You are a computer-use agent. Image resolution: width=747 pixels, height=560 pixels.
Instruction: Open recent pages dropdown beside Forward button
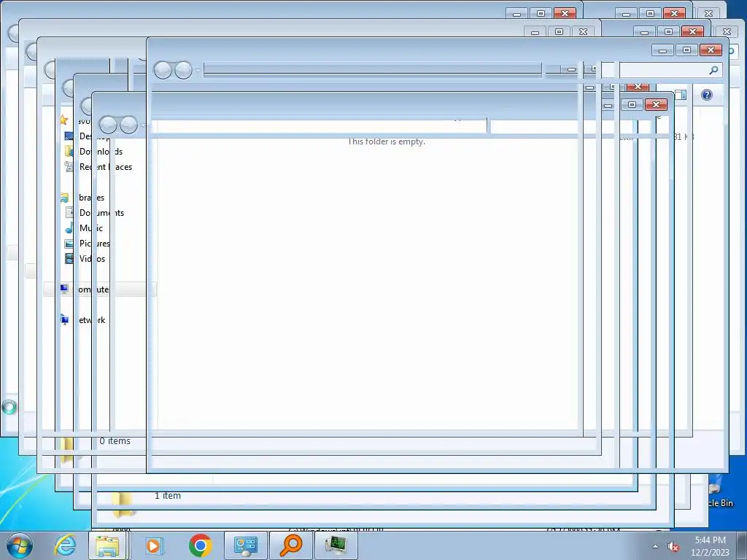(x=198, y=71)
